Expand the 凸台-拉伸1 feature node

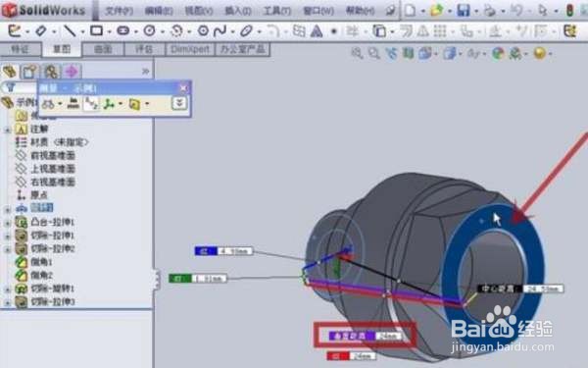(x=8, y=223)
